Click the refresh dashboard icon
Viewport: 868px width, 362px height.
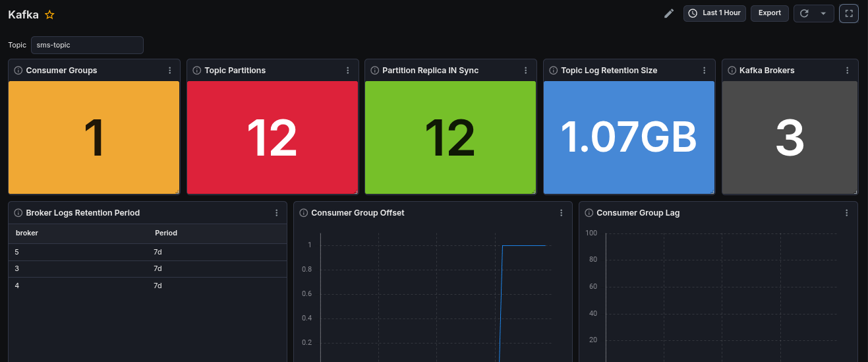804,13
